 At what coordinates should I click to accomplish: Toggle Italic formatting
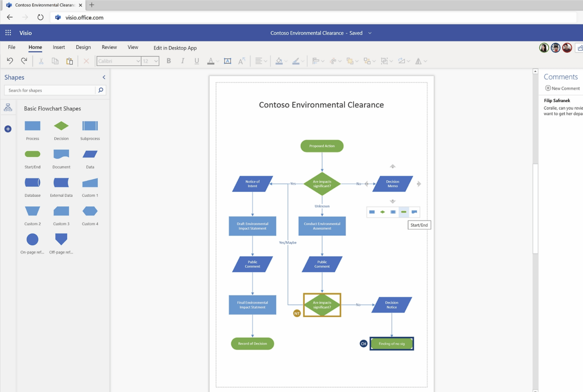coord(182,61)
